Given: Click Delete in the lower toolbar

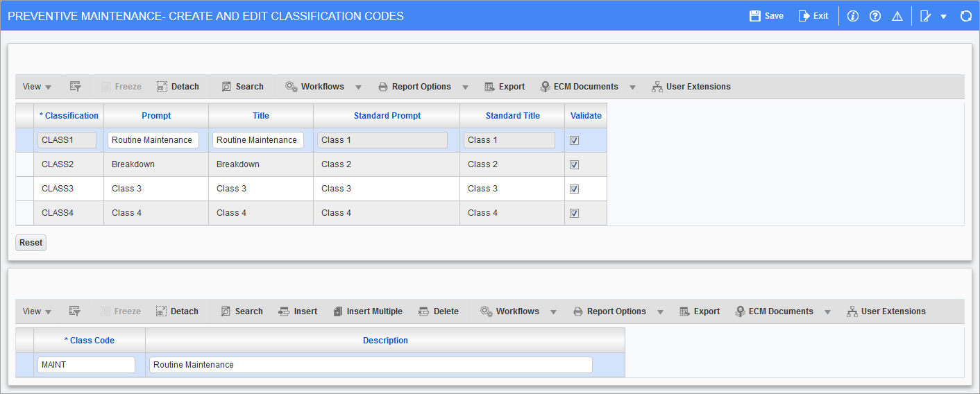Looking at the screenshot, I should tap(438, 311).
